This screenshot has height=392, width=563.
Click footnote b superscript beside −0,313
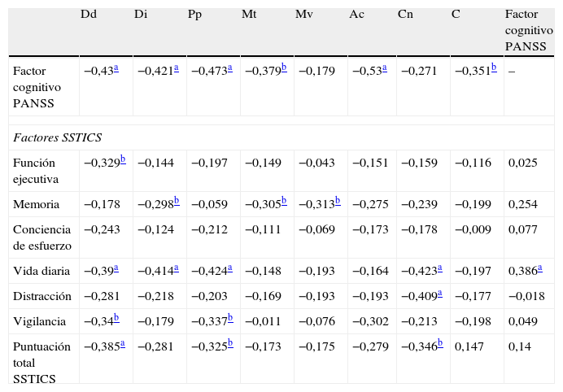pyautogui.click(x=337, y=200)
